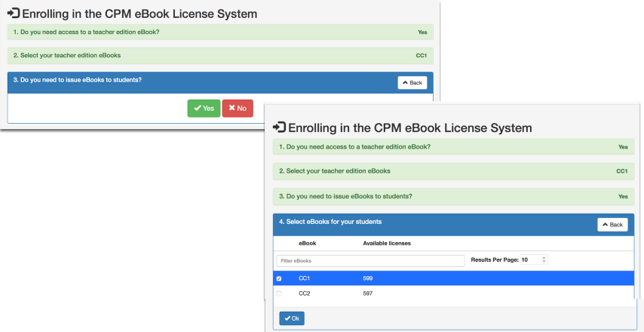644x332 pixels.
Task: Click the step 4 Select eBooks header text
Action: click(x=330, y=222)
